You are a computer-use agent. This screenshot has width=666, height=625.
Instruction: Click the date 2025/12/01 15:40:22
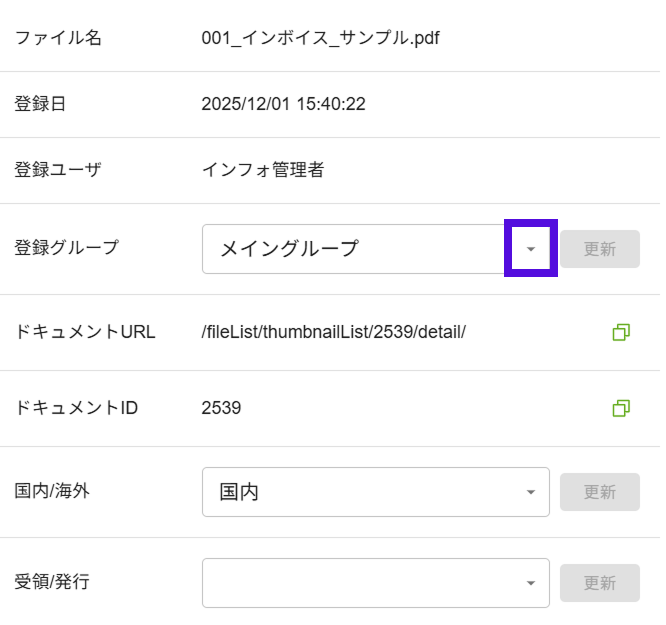tap(283, 103)
